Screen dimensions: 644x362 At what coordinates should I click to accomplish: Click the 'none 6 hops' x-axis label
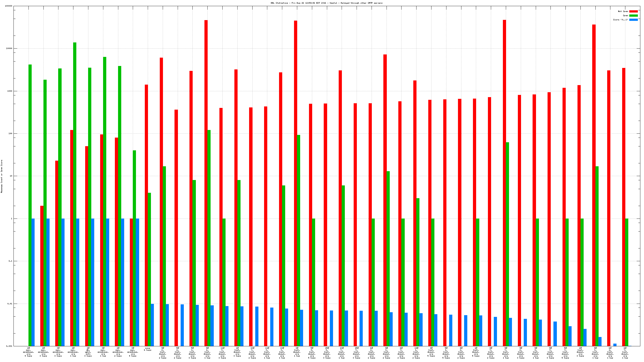(148, 349)
